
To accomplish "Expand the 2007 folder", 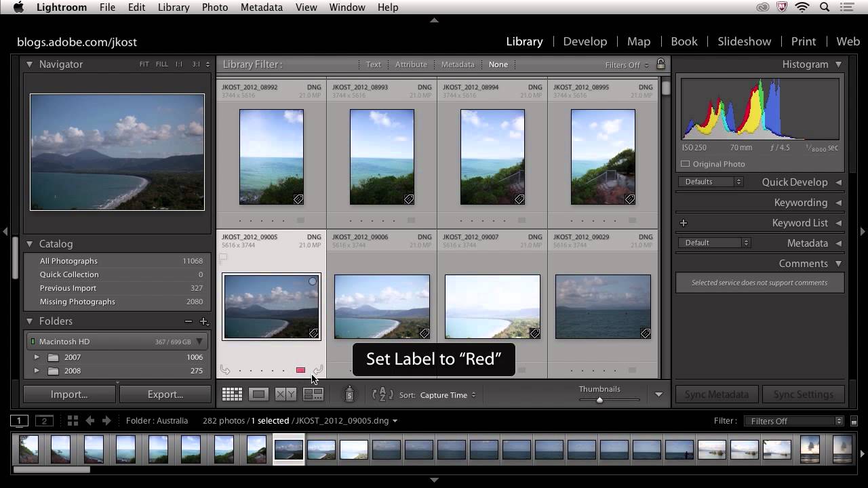I will coord(37,357).
